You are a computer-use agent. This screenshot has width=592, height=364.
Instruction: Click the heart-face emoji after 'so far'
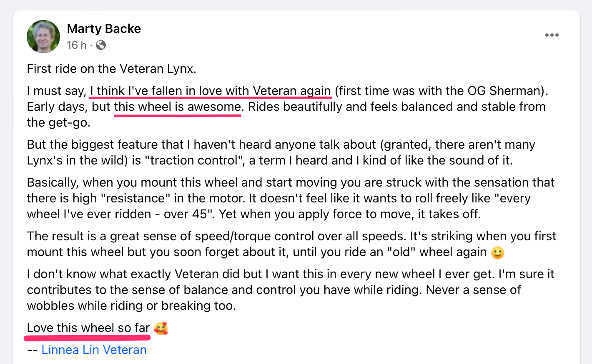(x=161, y=328)
